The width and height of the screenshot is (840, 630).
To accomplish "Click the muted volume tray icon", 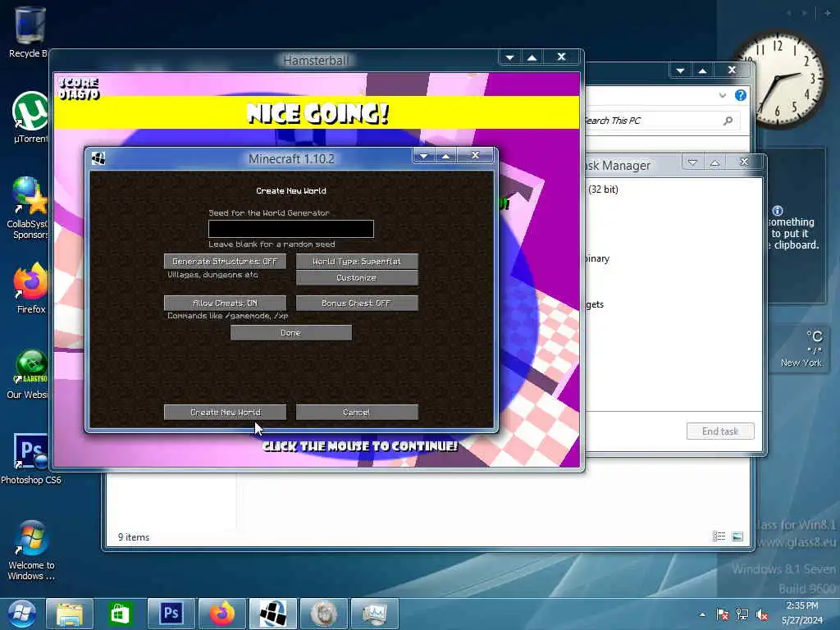I will [x=762, y=614].
